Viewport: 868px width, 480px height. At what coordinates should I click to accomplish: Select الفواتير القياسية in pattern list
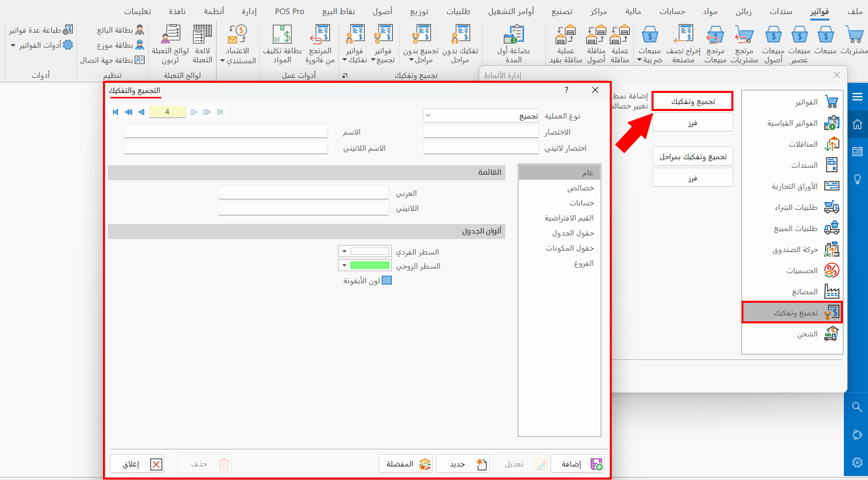click(x=792, y=123)
